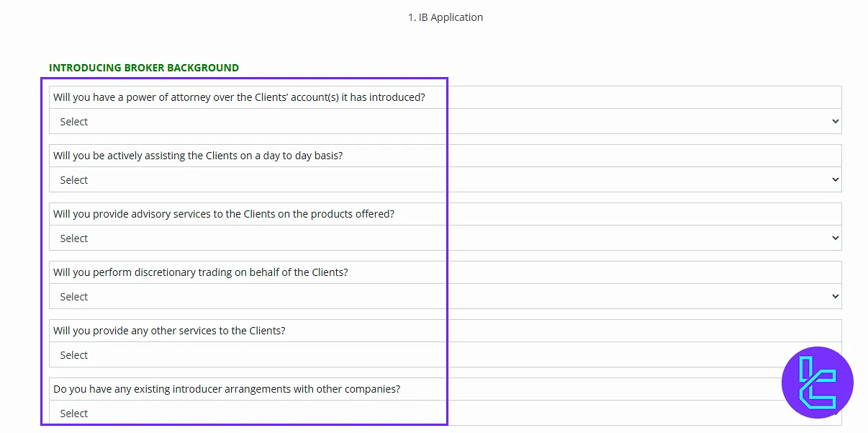
Task: Click the TC logo icon
Action: [x=817, y=383]
